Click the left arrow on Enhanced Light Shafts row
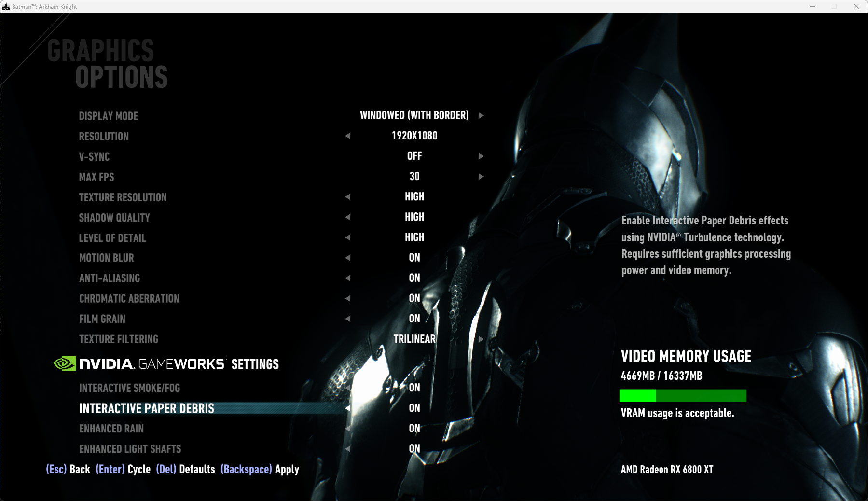 [x=348, y=448]
